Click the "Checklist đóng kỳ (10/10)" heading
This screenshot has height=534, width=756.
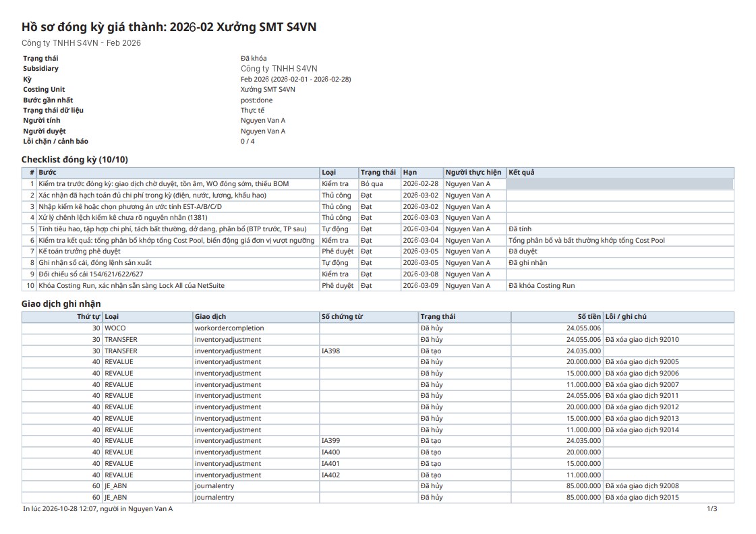tap(75, 160)
